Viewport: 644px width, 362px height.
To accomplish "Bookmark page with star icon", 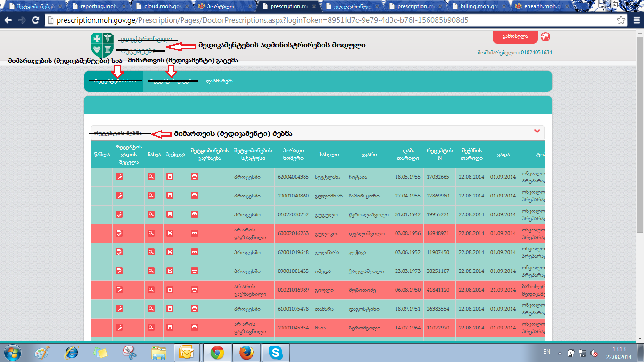I will [621, 20].
